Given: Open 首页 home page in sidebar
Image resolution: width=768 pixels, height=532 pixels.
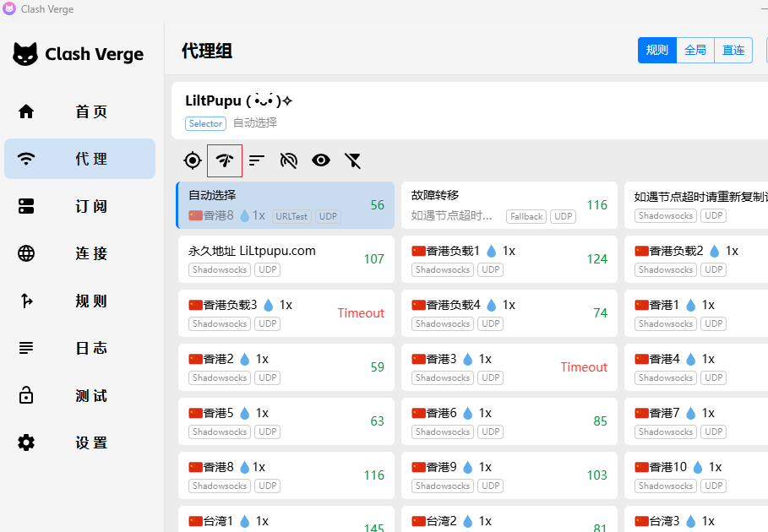Looking at the screenshot, I should (x=80, y=111).
